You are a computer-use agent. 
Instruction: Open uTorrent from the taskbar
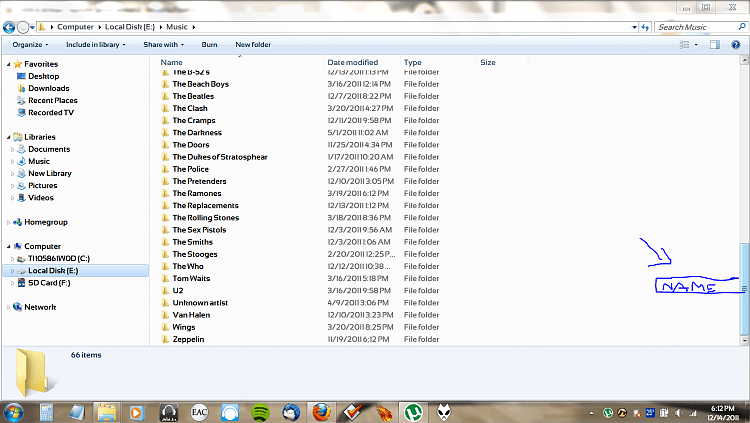click(x=413, y=412)
